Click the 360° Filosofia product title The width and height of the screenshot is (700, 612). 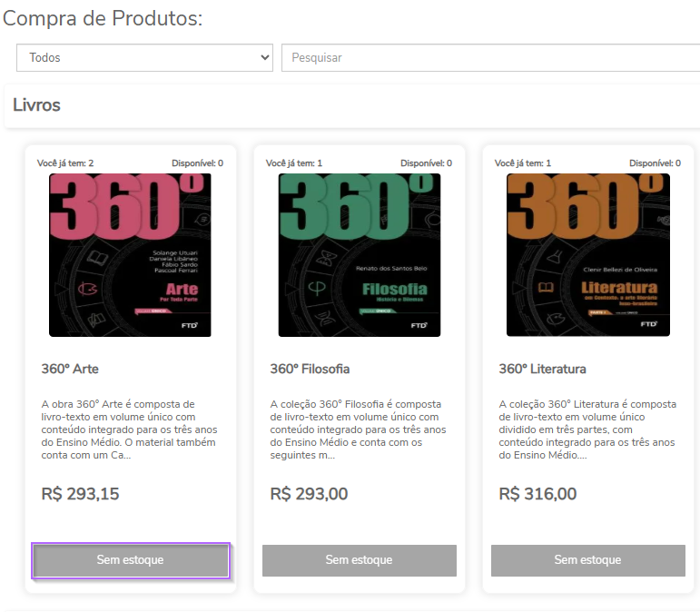[310, 369]
